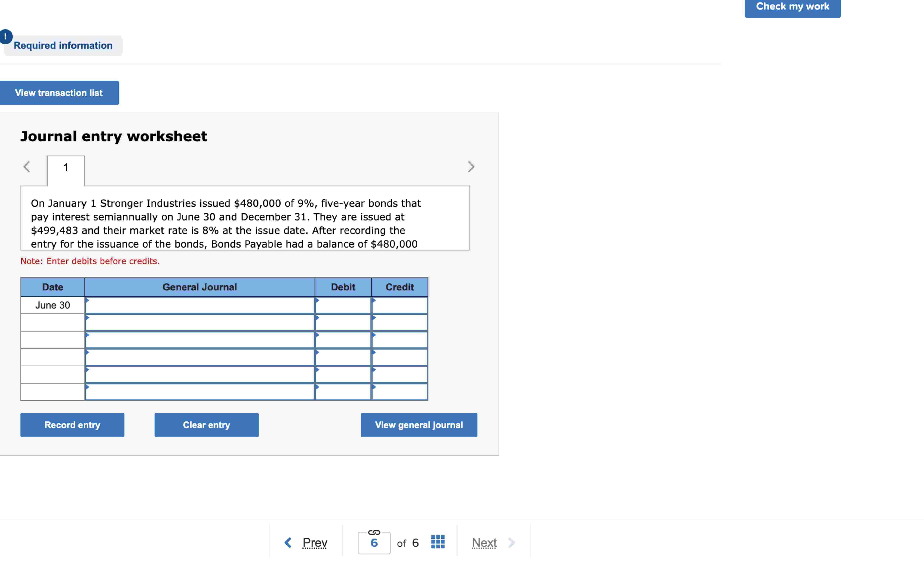
Task: Click the Next right arrow icon
Action: pyautogui.click(x=511, y=542)
